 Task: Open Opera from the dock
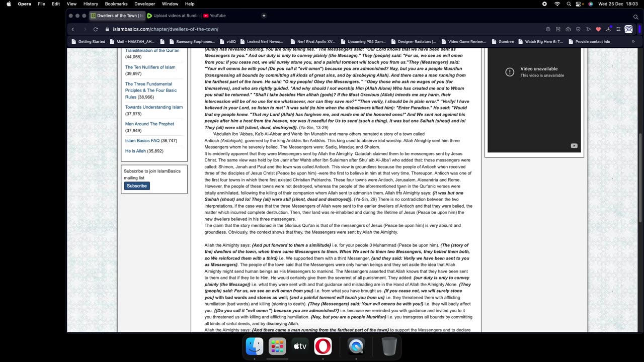point(323,346)
